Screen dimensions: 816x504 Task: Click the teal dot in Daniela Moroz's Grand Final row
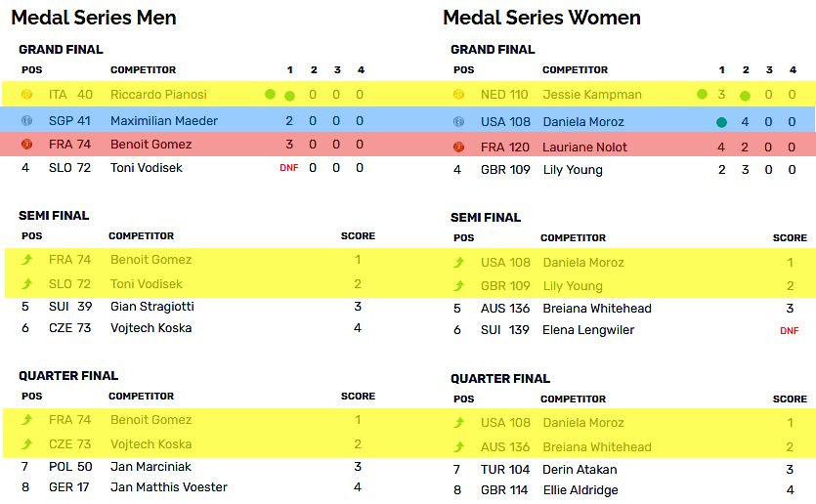pos(721,122)
